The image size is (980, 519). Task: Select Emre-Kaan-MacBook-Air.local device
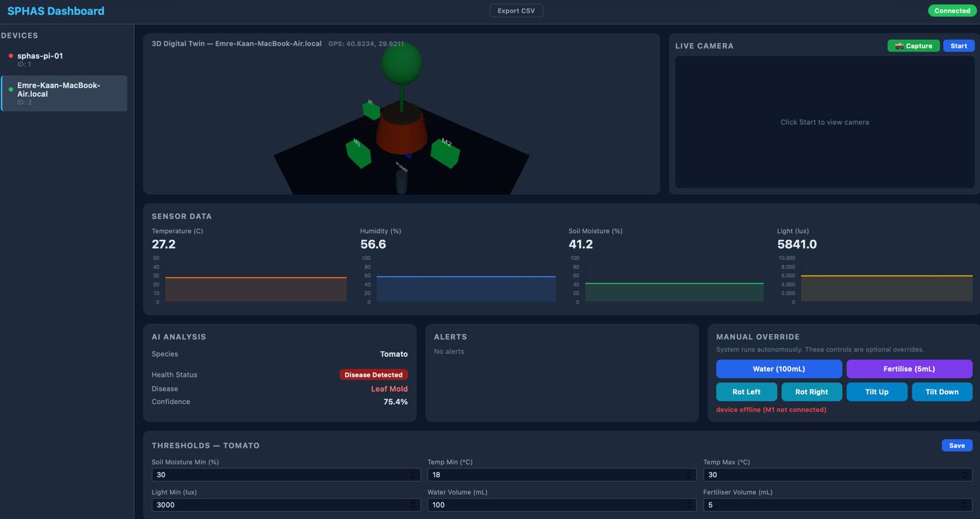[64, 93]
